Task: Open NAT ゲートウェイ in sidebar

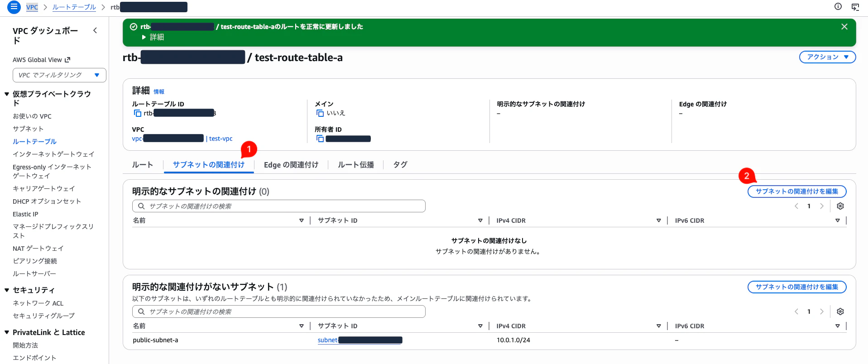Action: 38,249
